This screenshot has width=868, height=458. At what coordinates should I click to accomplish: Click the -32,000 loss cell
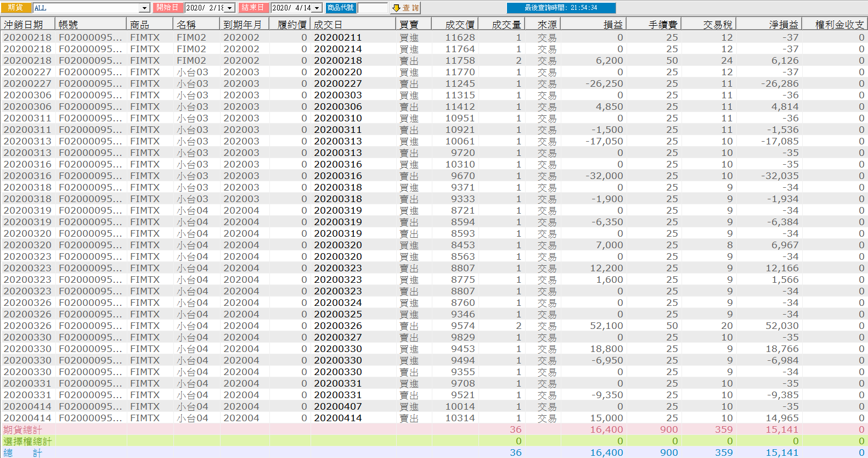[x=604, y=176]
